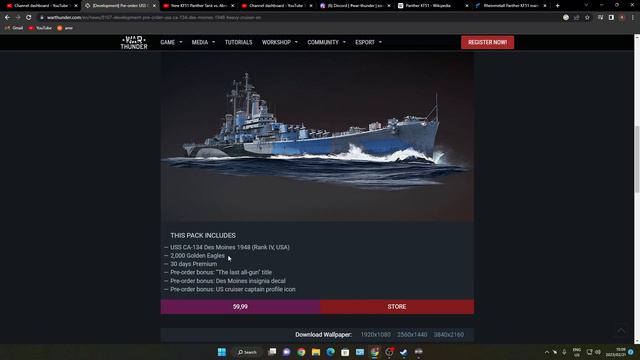Open the YouTube bookmark
The width and height of the screenshot is (640, 360).
click(x=40, y=28)
